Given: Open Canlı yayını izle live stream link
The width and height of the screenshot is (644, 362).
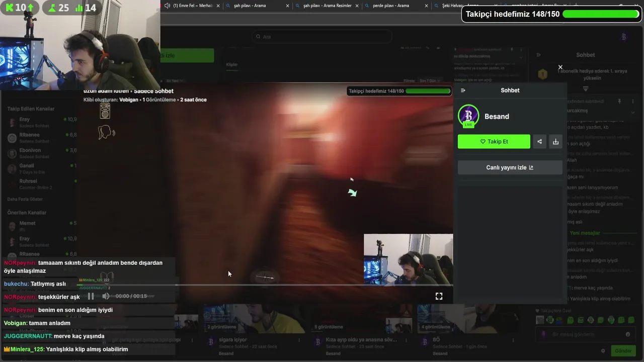Looking at the screenshot, I should [510, 167].
